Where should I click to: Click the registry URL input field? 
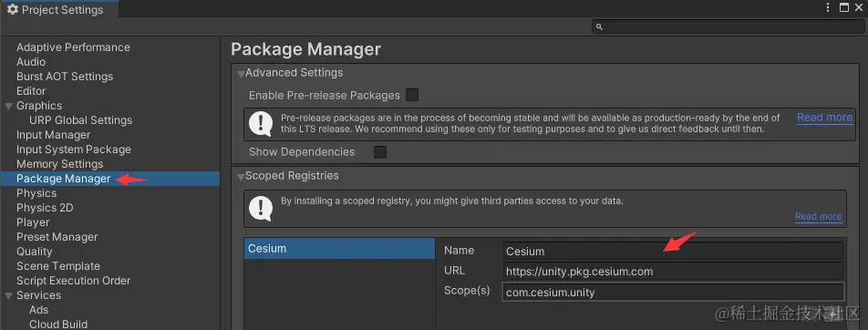[673, 272]
